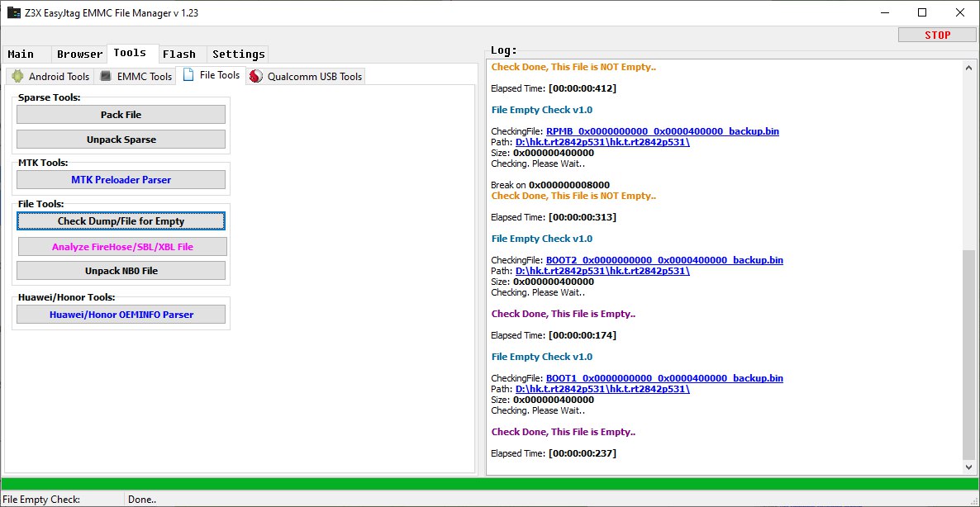Open the RPMB backup.bin file link
Viewport: 980px width, 507px height.
(x=663, y=131)
